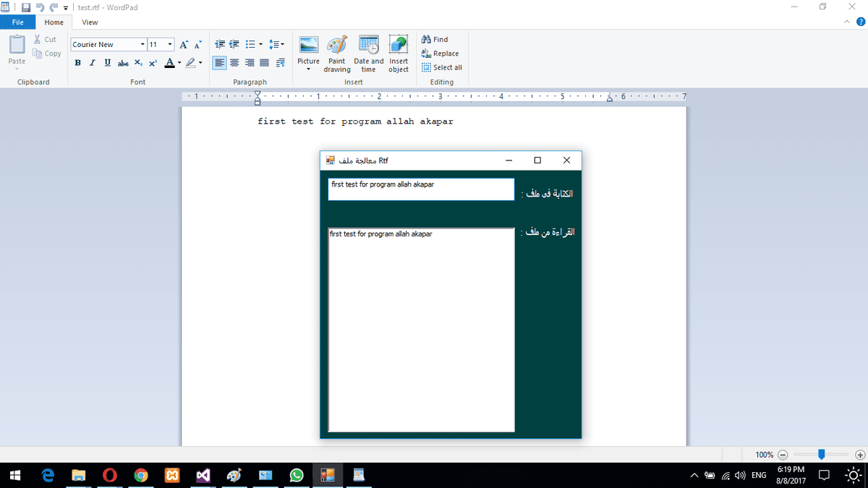868x488 pixels.
Task: Click the ENG language indicator
Action: (759, 476)
